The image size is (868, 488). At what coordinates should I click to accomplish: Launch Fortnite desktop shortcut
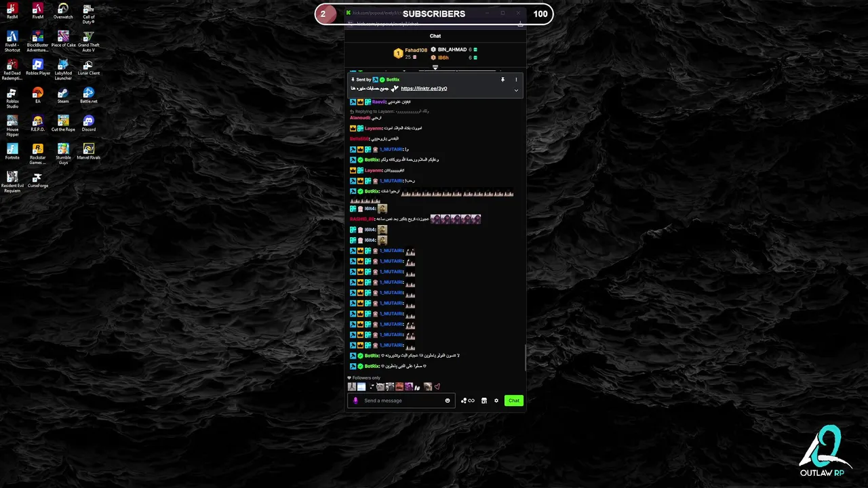[12, 152]
